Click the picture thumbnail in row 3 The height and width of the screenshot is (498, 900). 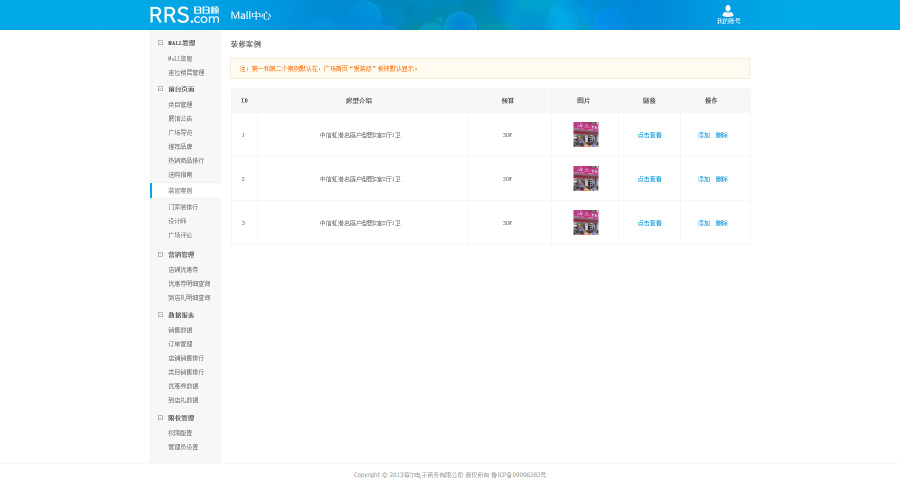(585, 222)
